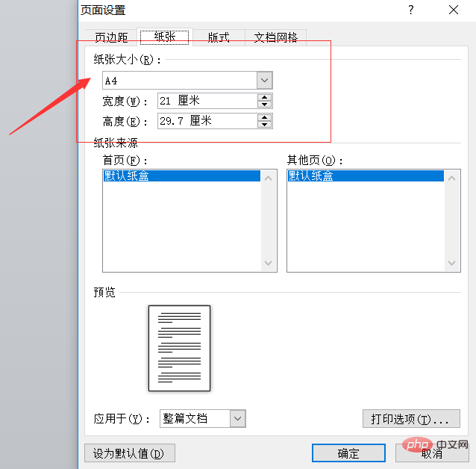This screenshot has height=469, width=476.
Task: Open the 版式 tab
Action: 219,37
